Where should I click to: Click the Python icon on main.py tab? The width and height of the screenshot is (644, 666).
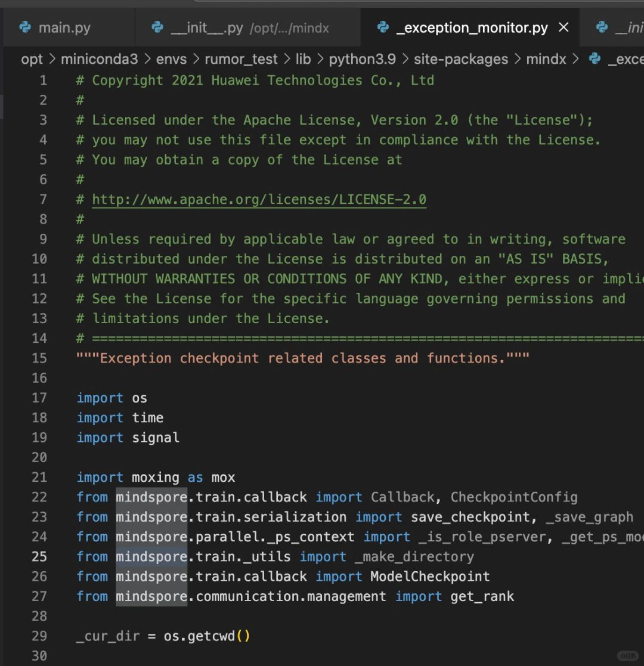(x=25, y=27)
